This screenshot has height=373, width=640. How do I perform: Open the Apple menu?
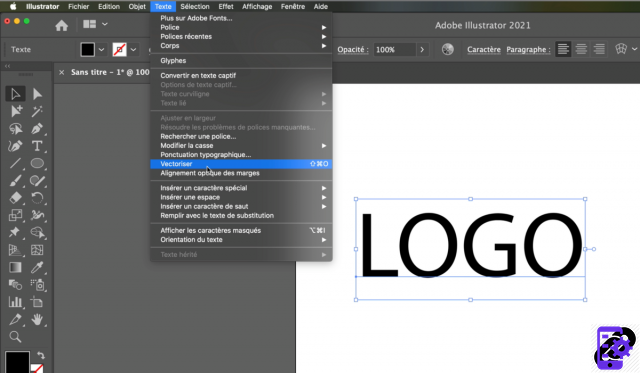point(13,7)
